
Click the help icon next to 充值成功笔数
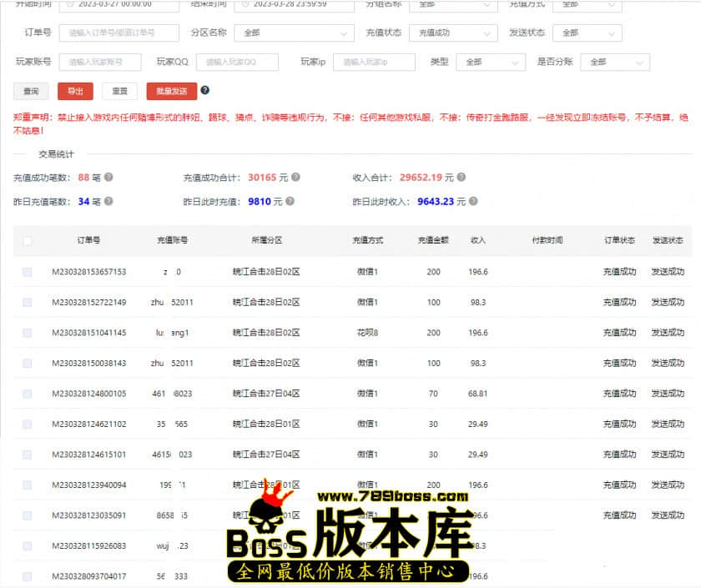pos(108,178)
